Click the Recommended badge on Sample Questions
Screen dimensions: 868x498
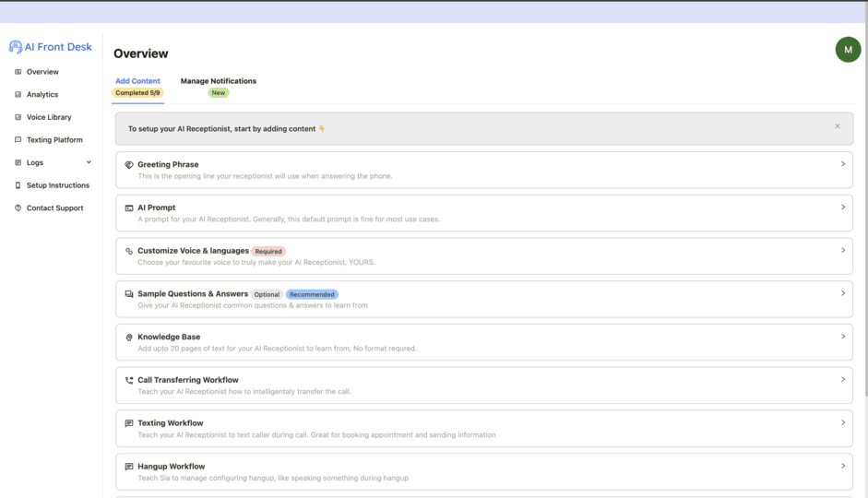[312, 294]
